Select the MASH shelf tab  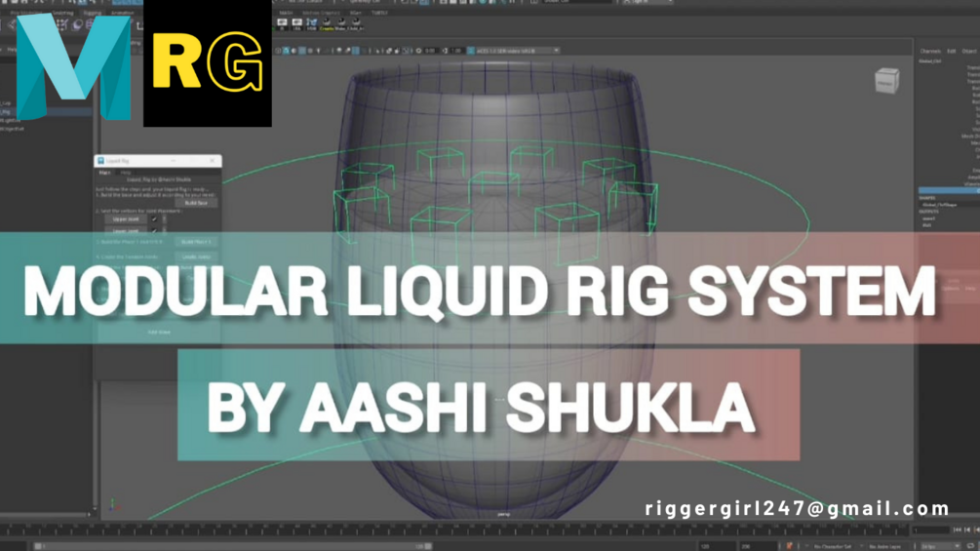point(286,13)
